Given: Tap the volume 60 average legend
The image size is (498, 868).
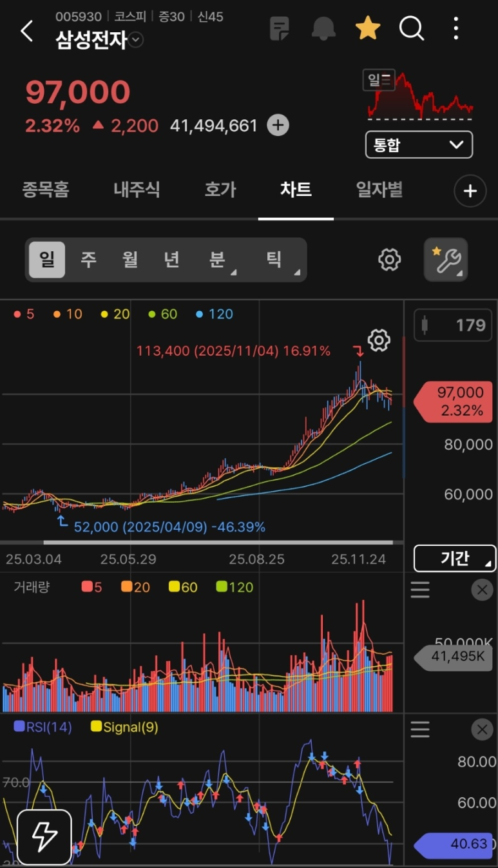Looking at the screenshot, I should click(x=184, y=587).
